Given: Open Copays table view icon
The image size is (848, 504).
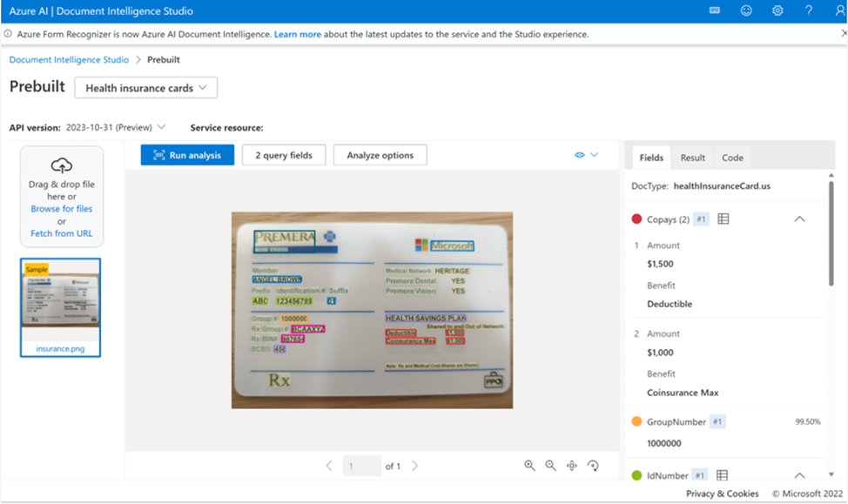Looking at the screenshot, I should click(723, 219).
